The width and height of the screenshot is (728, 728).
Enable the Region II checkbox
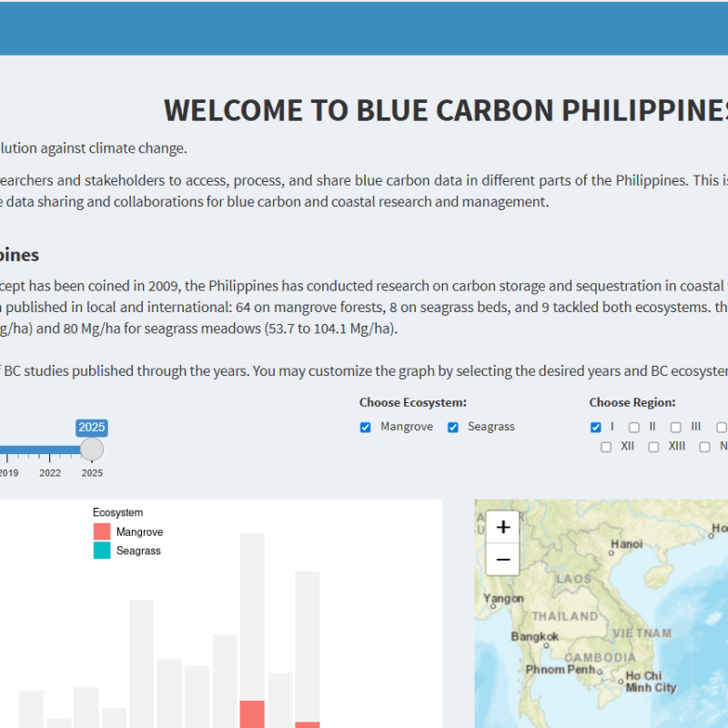[x=633, y=427]
